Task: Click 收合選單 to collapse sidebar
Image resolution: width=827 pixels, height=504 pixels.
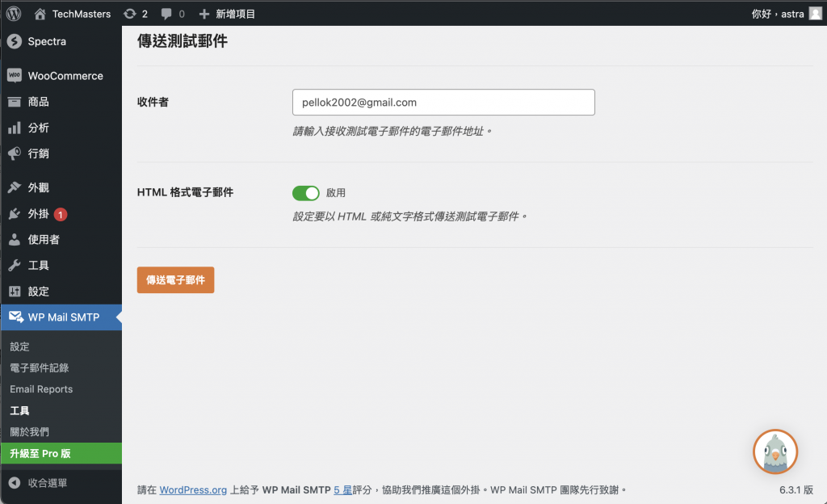Action: coord(48,483)
